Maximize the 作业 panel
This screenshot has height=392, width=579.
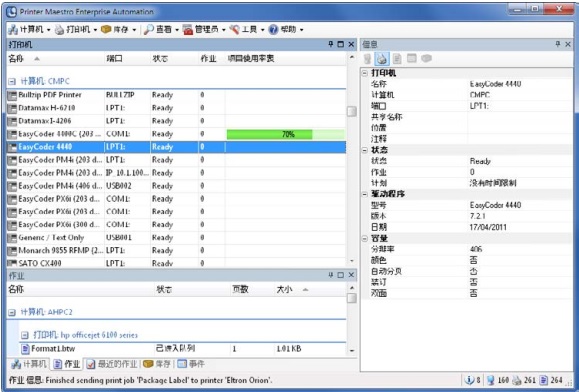tap(340, 275)
